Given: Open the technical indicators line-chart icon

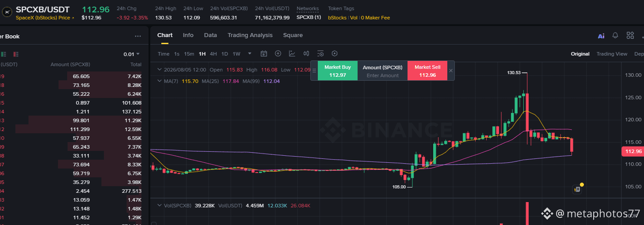Looking at the screenshot, I should [292, 54].
